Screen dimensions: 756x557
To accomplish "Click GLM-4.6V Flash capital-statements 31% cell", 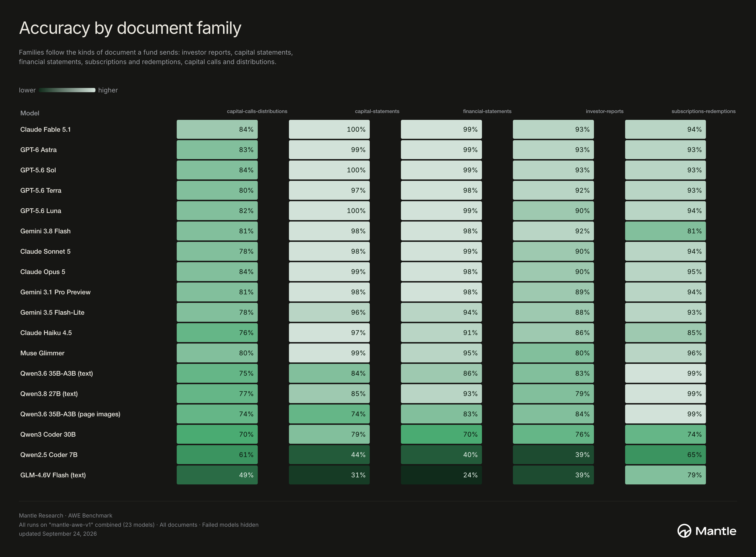I will 329,475.
